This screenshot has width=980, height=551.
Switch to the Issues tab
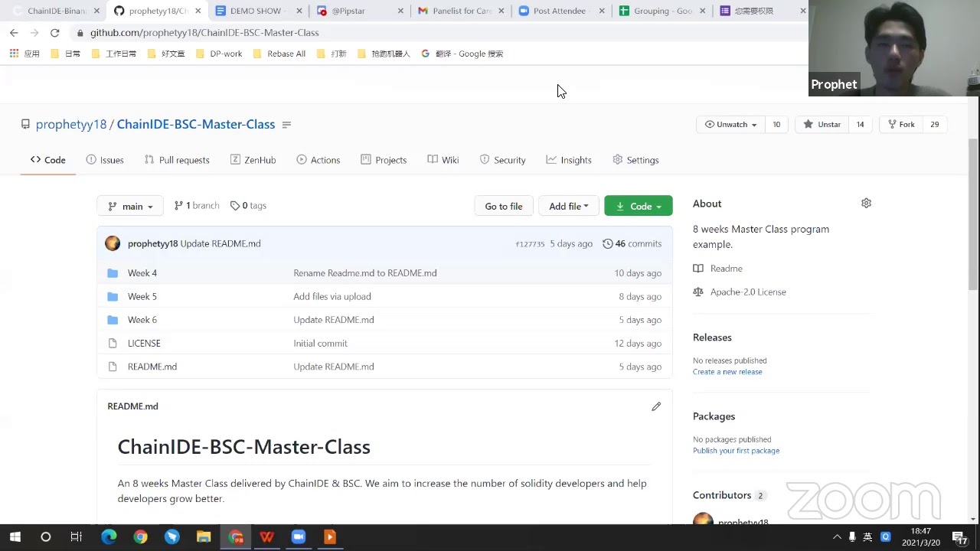tap(105, 160)
